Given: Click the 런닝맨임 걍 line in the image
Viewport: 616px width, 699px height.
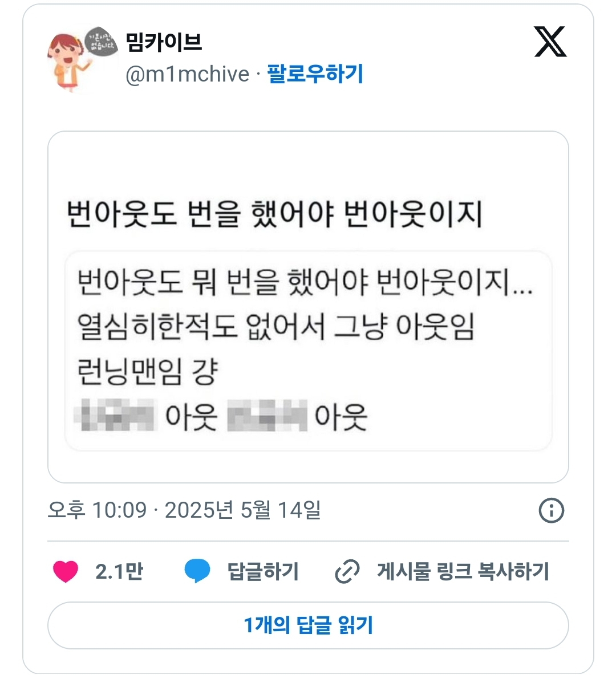Looking at the screenshot, I should (148, 372).
